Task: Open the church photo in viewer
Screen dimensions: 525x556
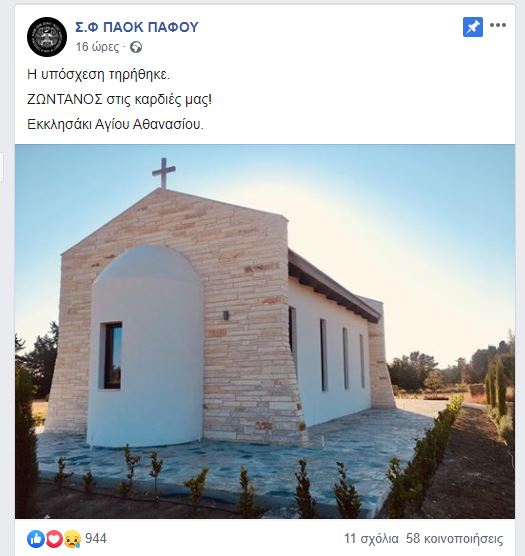Action: pos(265,331)
